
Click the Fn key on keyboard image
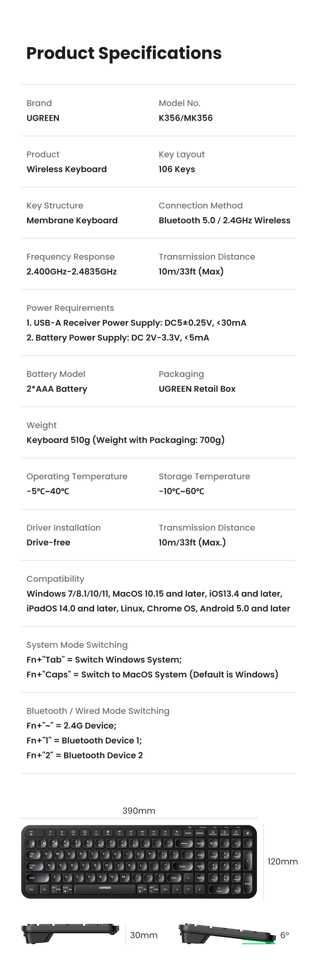click(44, 889)
